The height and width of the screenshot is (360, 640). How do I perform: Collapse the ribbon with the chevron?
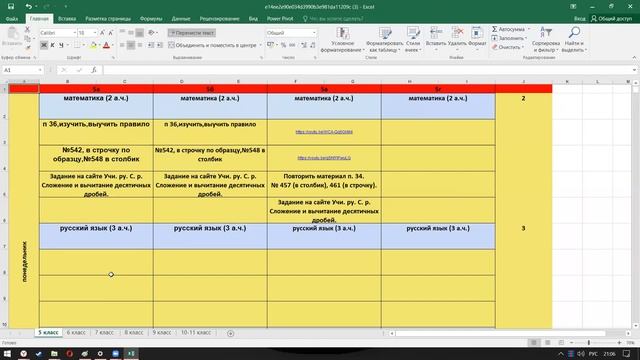(x=634, y=58)
